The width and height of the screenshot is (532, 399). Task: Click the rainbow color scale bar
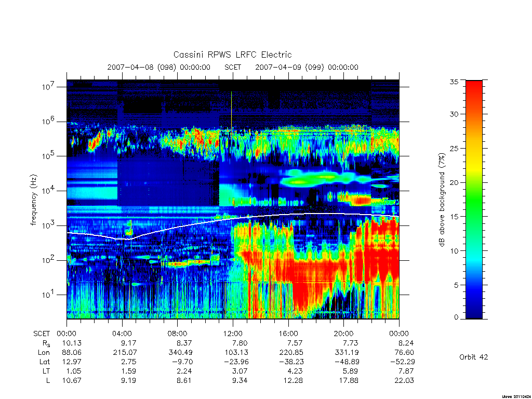[474, 199]
